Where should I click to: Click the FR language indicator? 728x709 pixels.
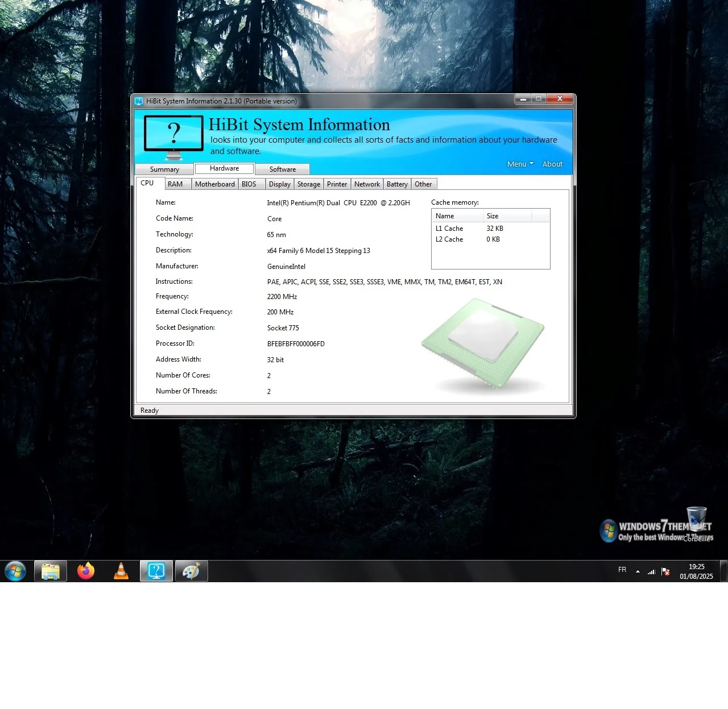click(x=622, y=570)
